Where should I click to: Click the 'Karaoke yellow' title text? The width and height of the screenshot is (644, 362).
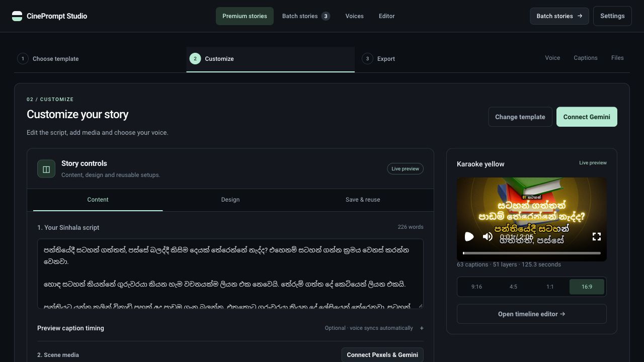pyautogui.click(x=480, y=164)
